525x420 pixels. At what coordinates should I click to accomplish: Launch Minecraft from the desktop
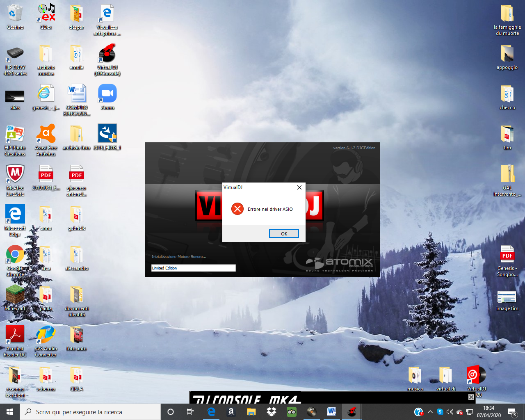point(15,298)
